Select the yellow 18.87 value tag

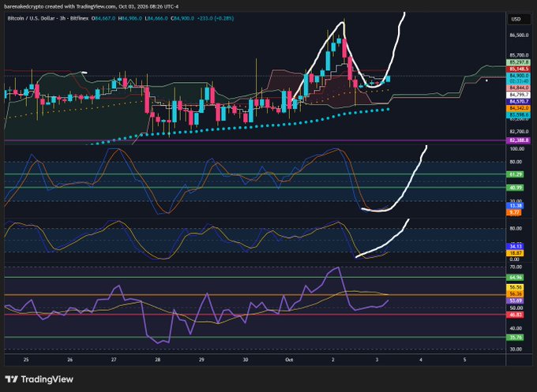pyautogui.click(x=515, y=253)
